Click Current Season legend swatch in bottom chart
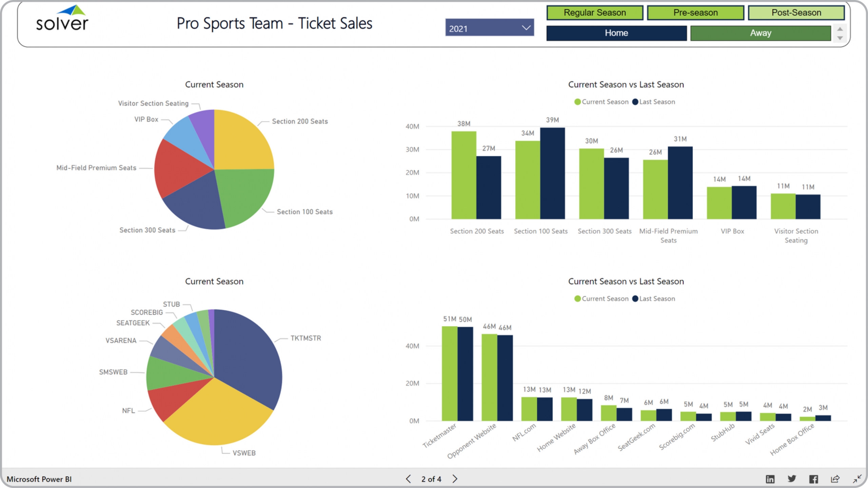Image resolution: width=868 pixels, height=488 pixels. (577, 299)
